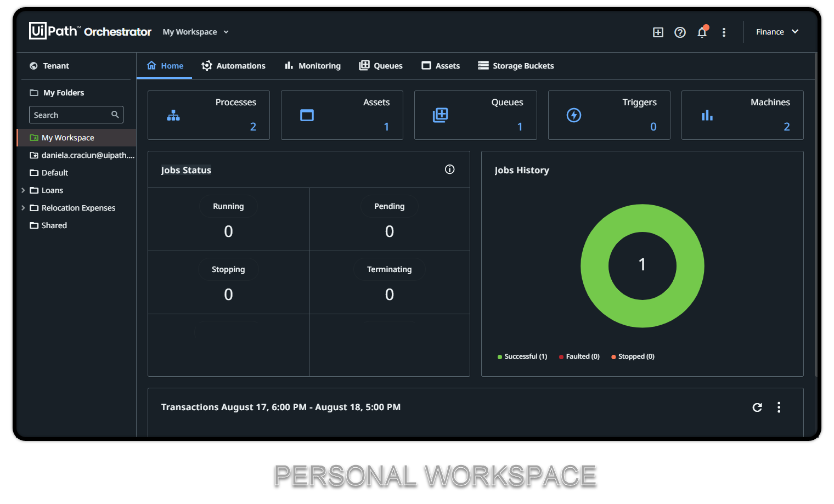The width and height of the screenshot is (834, 504).
Task: Open the Queues summary card
Action: pos(475,115)
